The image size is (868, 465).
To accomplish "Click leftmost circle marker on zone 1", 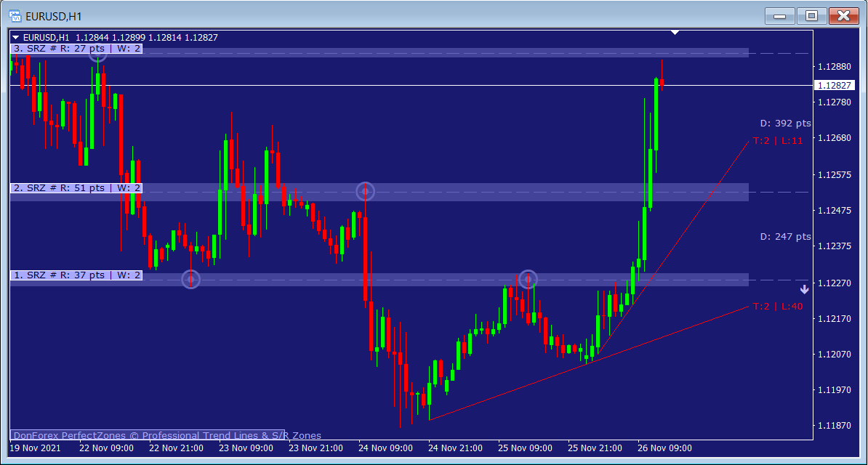I will [x=190, y=279].
